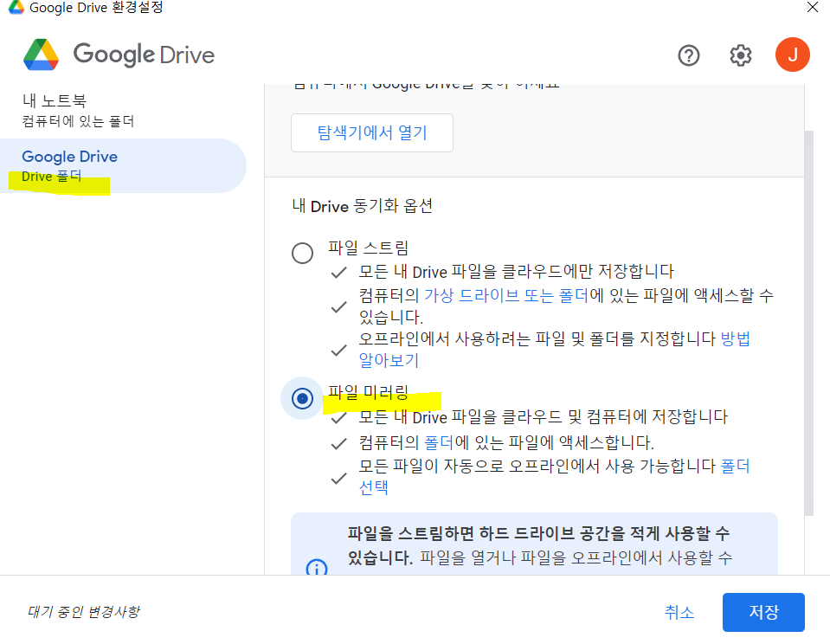Click the small Drive icon in the title bar

point(16,8)
